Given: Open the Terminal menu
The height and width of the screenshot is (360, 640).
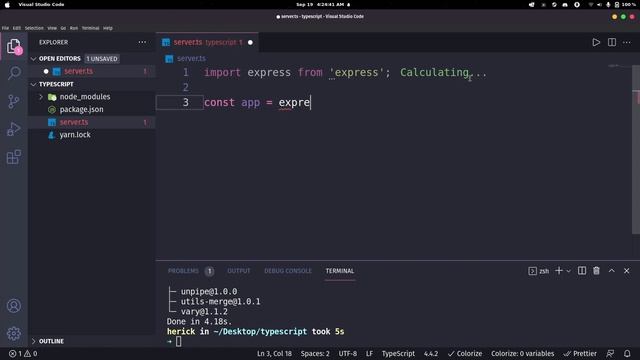Looking at the screenshot, I should click(90, 28).
